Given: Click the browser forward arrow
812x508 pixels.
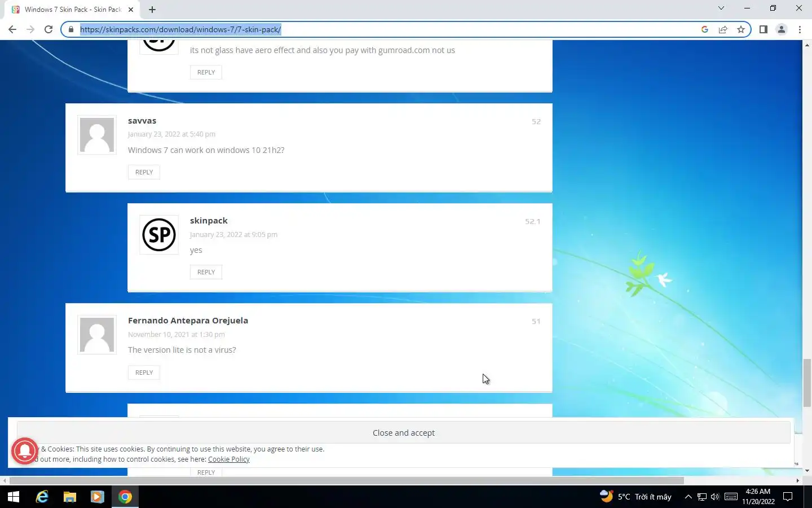Looking at the screenshot, I should click(30, 29).
